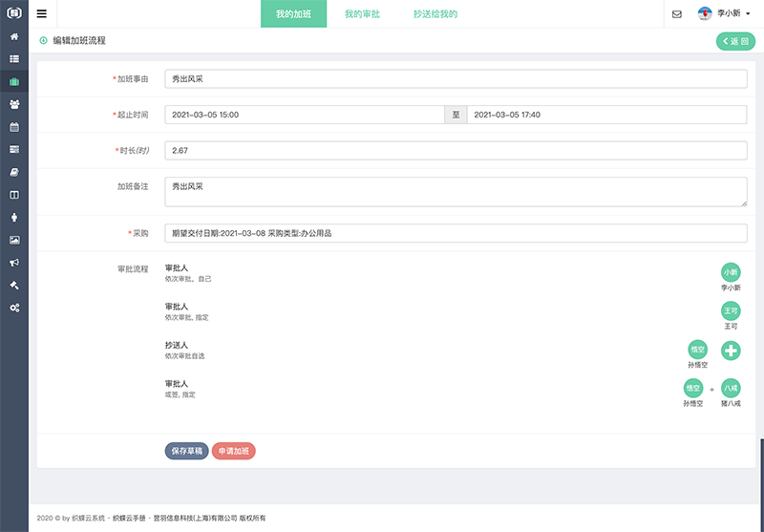Image resolution: width=764 pixels, height=532 pixels.
Task: Click the home icon in sidebar
Action: click(14, 36)
